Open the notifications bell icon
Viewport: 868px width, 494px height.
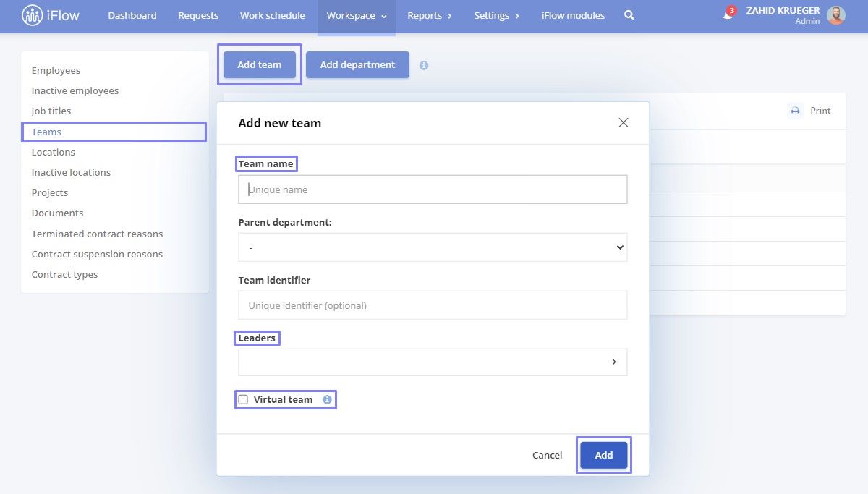pyautogui.click(x=728, y=15)
